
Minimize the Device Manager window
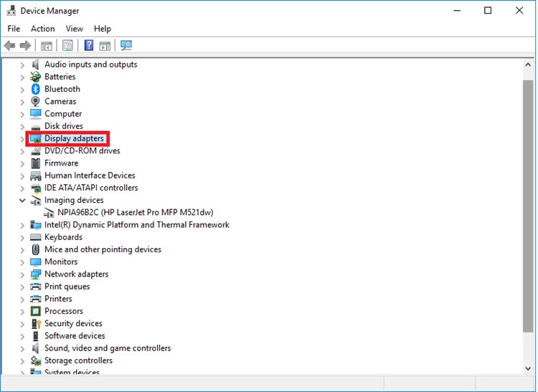(x=457, y=11)
